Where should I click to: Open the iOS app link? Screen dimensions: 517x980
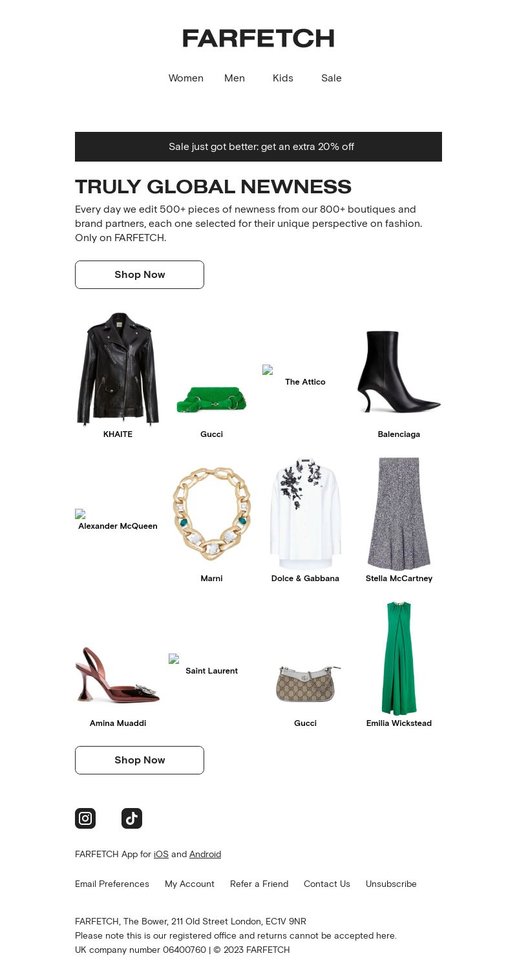[161, 854]
